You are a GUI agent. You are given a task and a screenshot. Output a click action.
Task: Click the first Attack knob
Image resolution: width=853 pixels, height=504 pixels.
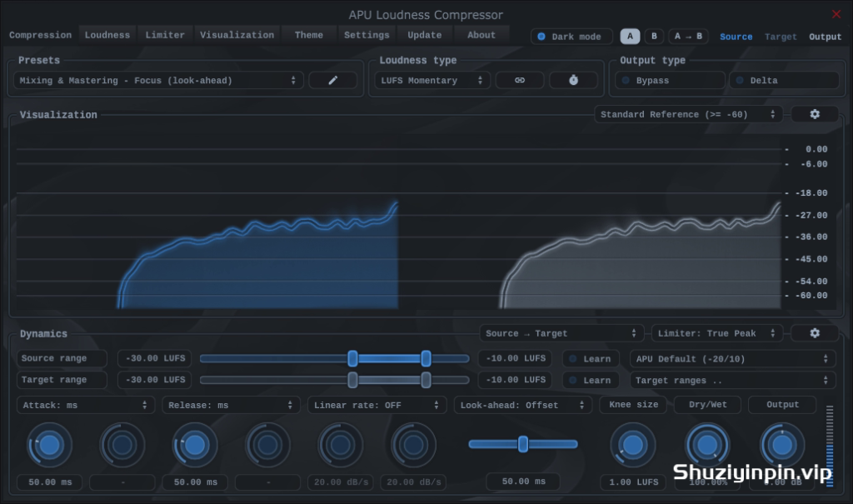coord(49,445)
